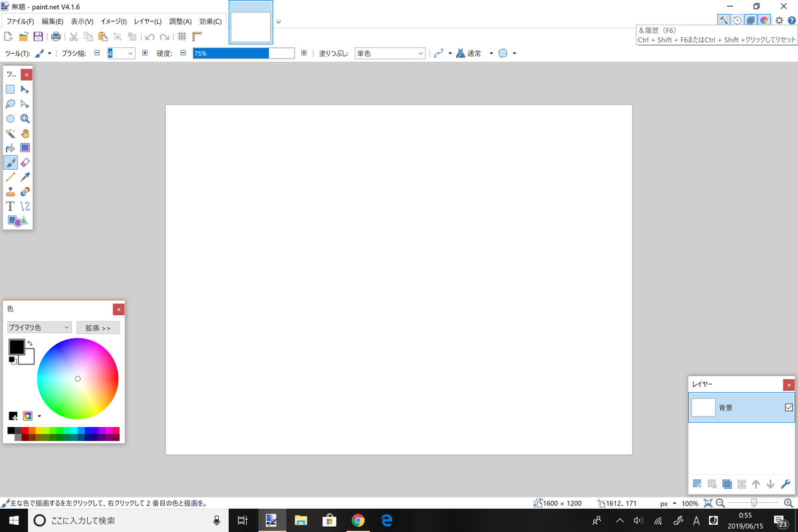
Task: Reset colors to black and white
Action: point(12,360)
